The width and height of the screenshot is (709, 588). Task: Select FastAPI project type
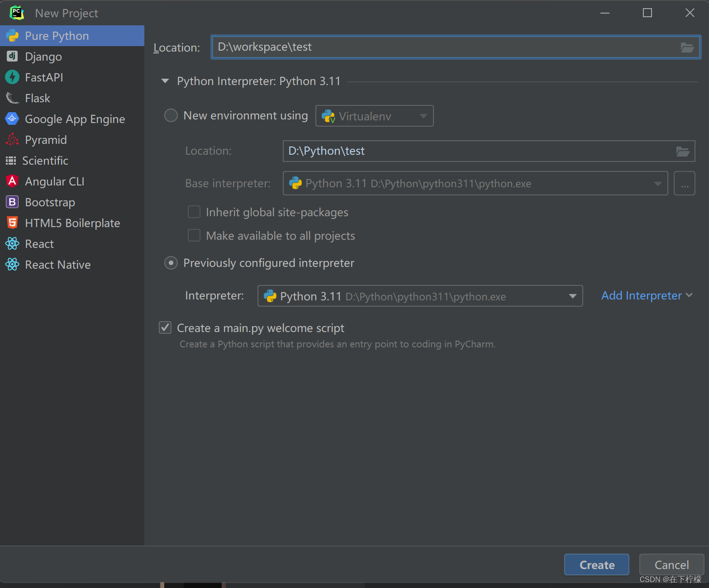point(72,77)
